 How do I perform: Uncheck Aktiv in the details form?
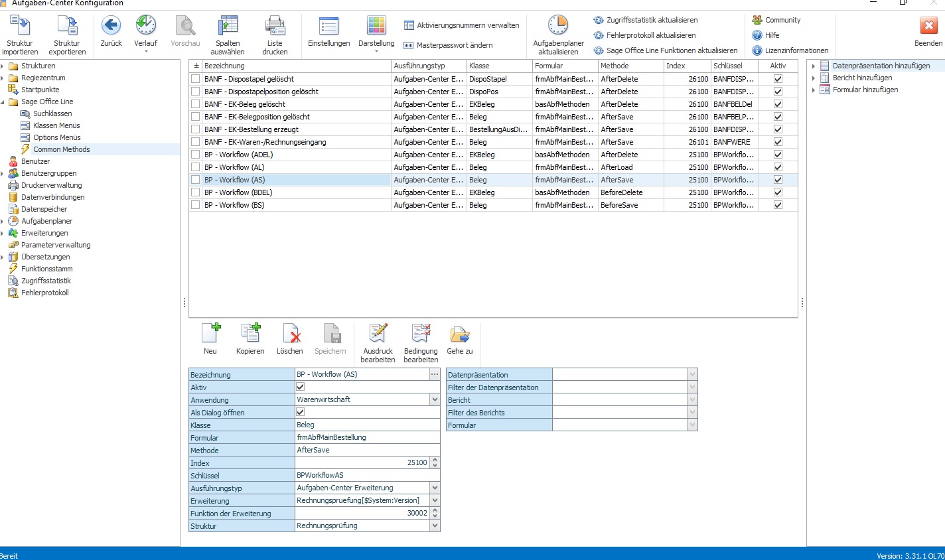pyautogui.click(x=300, y=387)
